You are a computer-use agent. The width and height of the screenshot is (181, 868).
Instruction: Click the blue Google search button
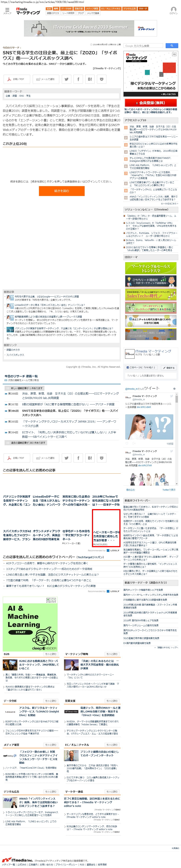coord(171,46)
